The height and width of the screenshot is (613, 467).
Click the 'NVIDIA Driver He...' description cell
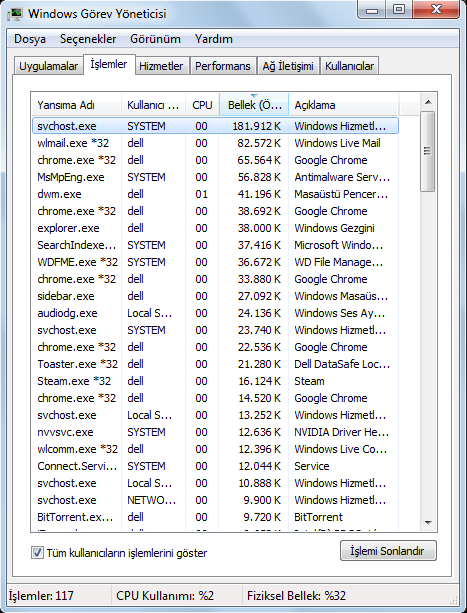click(x=342, y=432)
